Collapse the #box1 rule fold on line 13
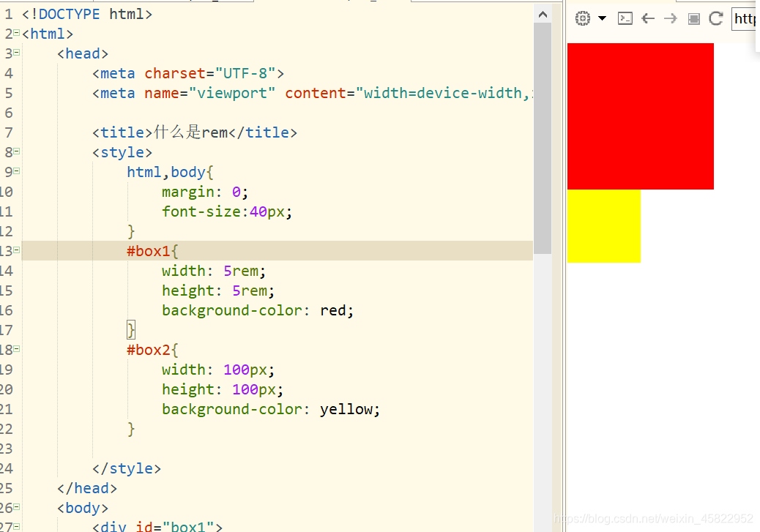Viewport: 760px width, 532px height. coord(17,250)
